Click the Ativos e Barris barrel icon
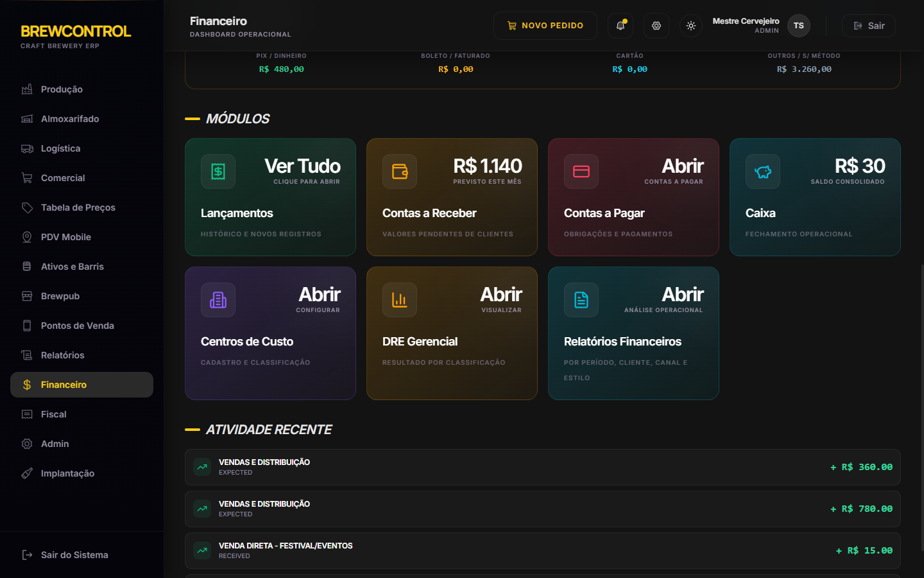This screenshot has height=578, width=924. (x=27, y=267)
